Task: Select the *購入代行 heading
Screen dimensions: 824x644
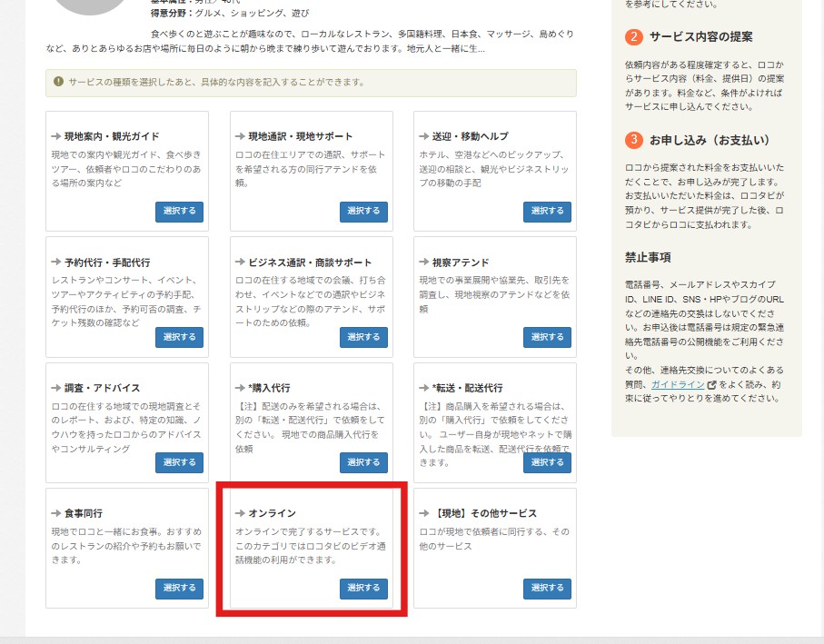Action: click(x=269, y=388)
